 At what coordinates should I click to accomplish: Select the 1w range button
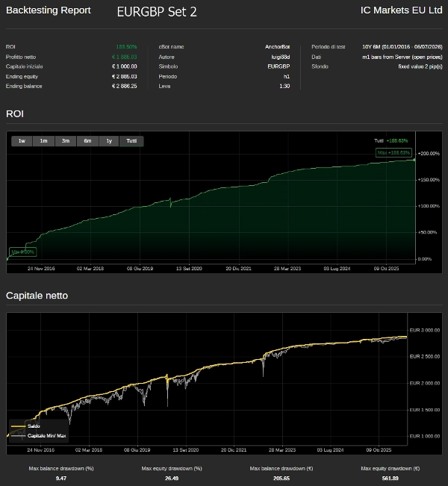pyautogui.click(x=22, y=141)
